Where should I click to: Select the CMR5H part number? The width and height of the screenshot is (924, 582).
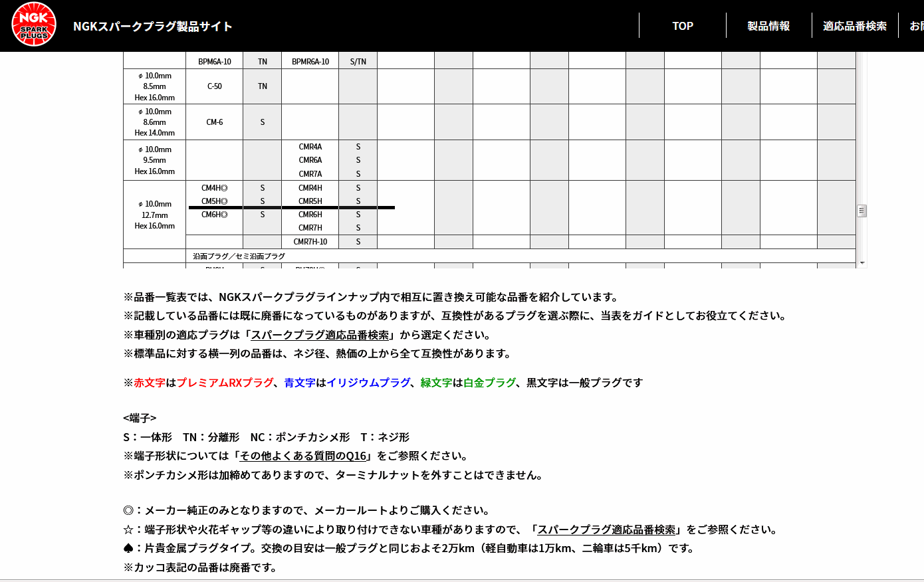click(310, 201)
